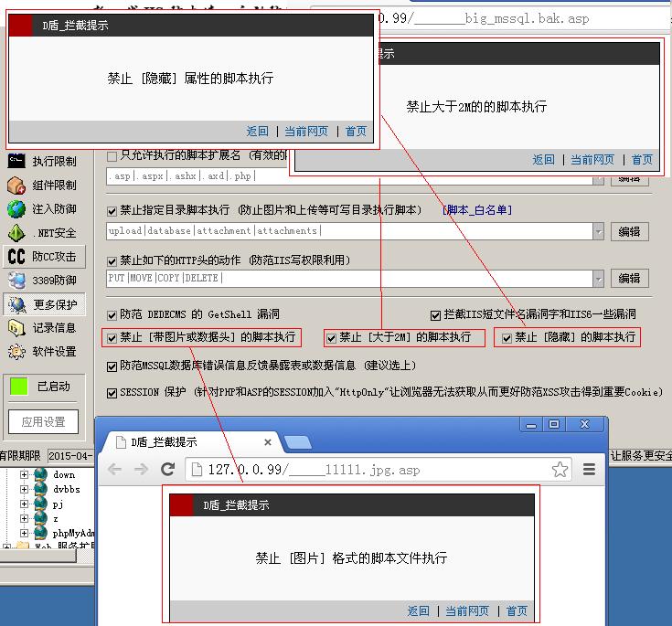Click the 应用设置 button
This screenshot has height=626, width=672.
click(43, 421)
